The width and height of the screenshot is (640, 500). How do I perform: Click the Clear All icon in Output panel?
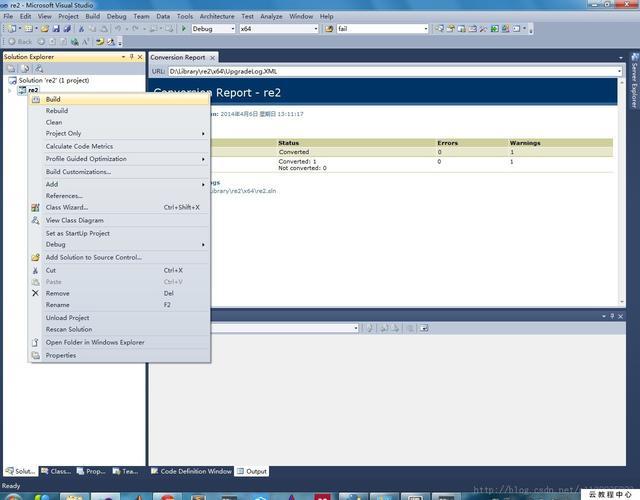click(x=410, y=328)
